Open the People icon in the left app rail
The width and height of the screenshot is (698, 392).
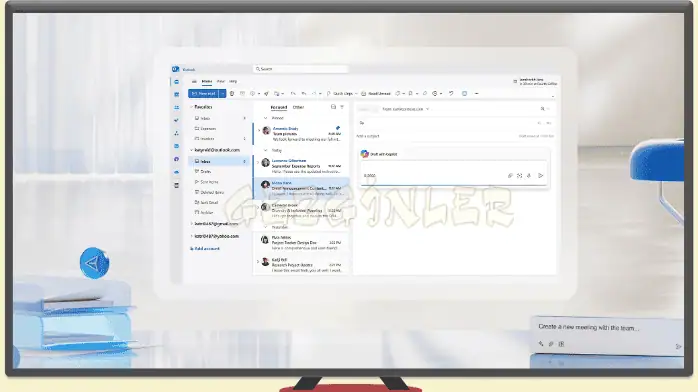(x=177, y=107)
